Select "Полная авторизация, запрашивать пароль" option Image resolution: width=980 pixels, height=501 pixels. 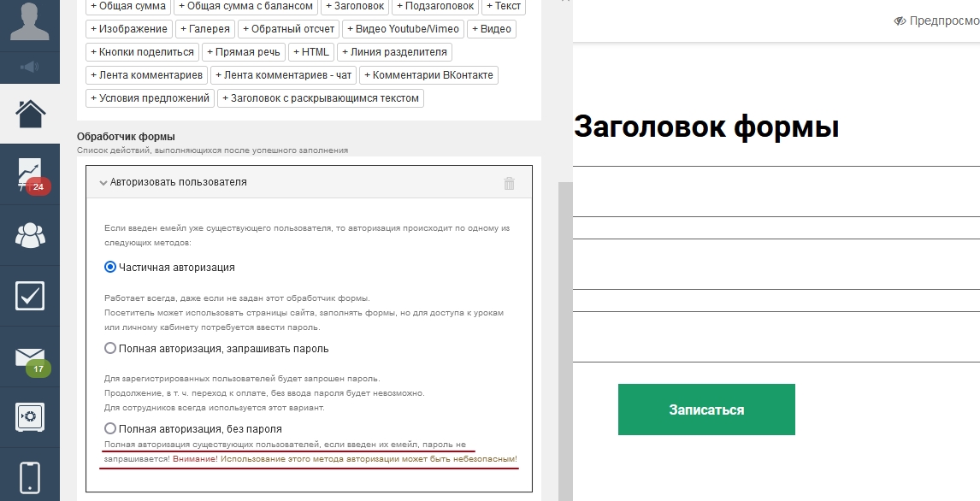click(x=110, y=348)
